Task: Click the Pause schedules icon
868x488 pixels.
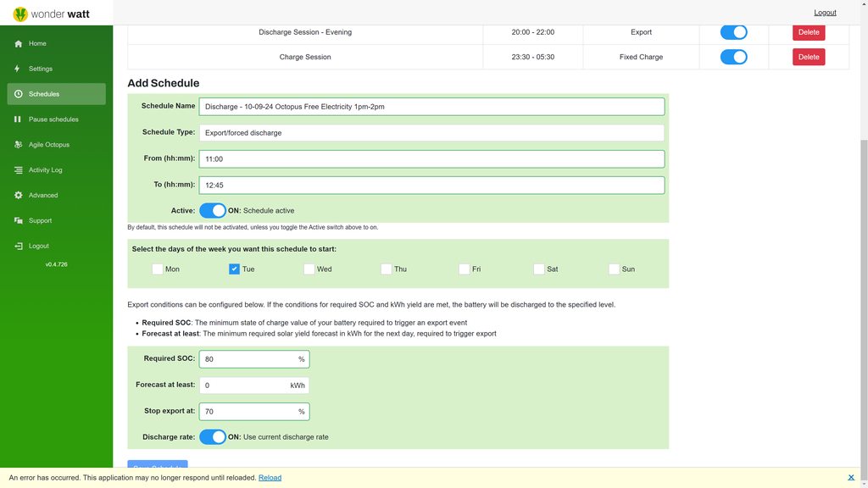Action: [18, 119]
